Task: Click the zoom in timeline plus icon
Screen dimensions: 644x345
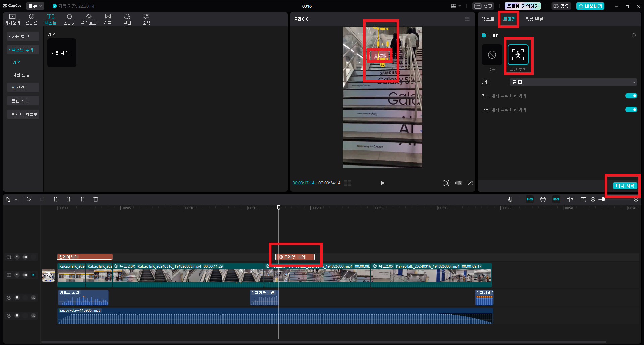Action: pyautogui.click(x=636, y=199)
